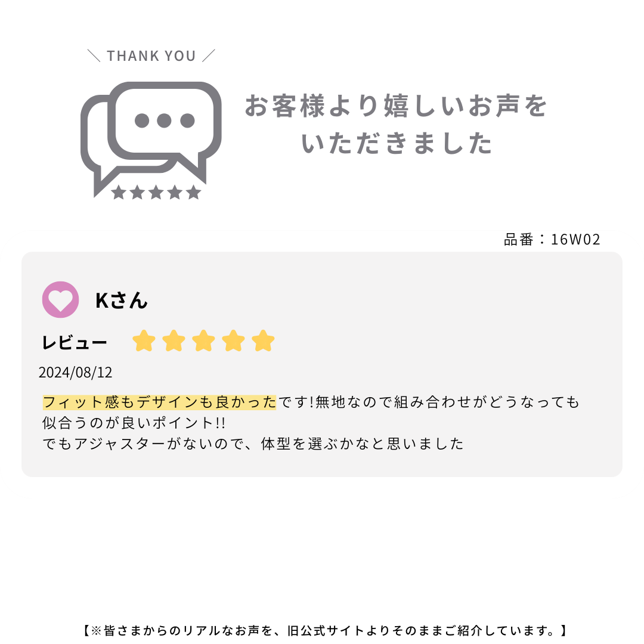Click the second yellow review star

pyautogui.click(x=174, y=342)
